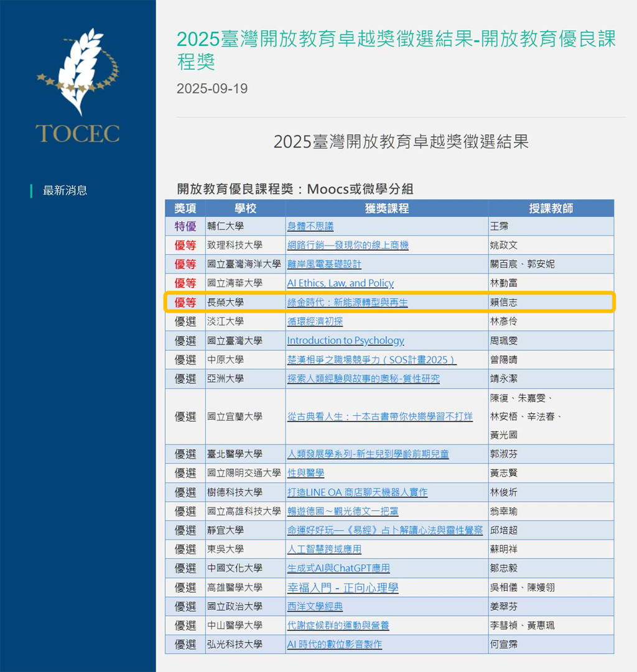Open the 綠金時代:新能源轉型與再生 link
The height and width of the screenshot is (672, 637).
[347, 303]
